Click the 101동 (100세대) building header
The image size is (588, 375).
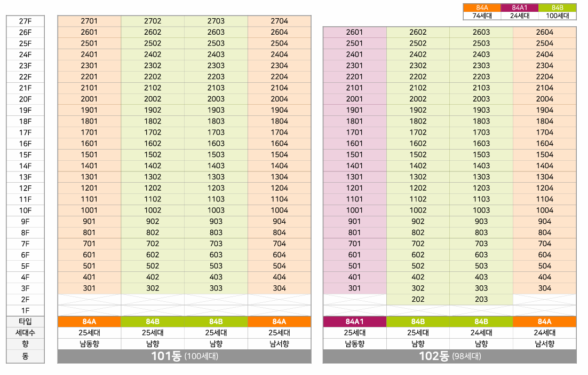(185, 356)
